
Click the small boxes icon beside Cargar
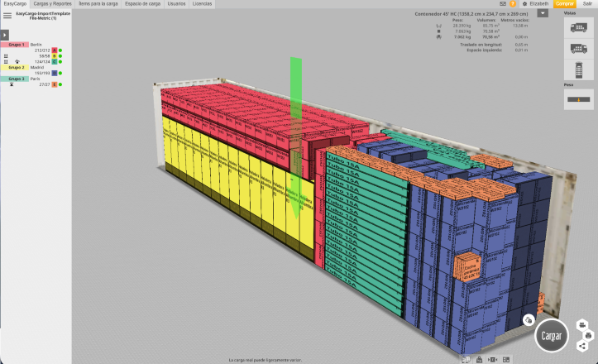click(x=529, y=319)
